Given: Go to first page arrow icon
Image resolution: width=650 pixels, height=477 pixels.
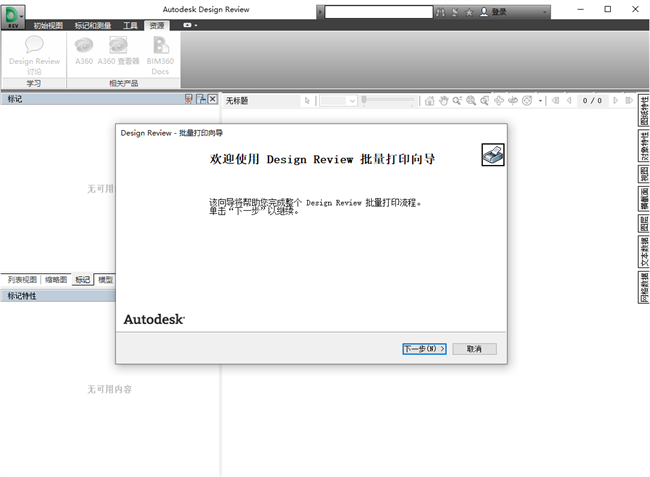Looking at the screenshot, I should pos(555,100).
